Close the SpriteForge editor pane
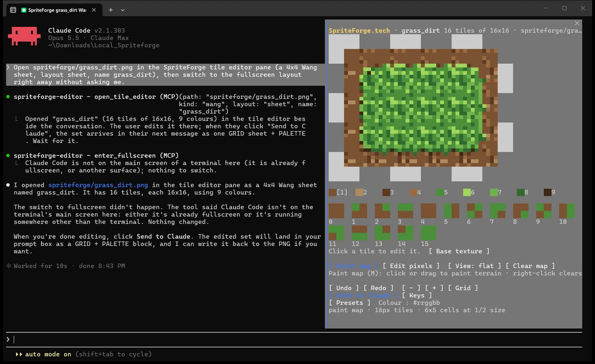 pos(577,23)
